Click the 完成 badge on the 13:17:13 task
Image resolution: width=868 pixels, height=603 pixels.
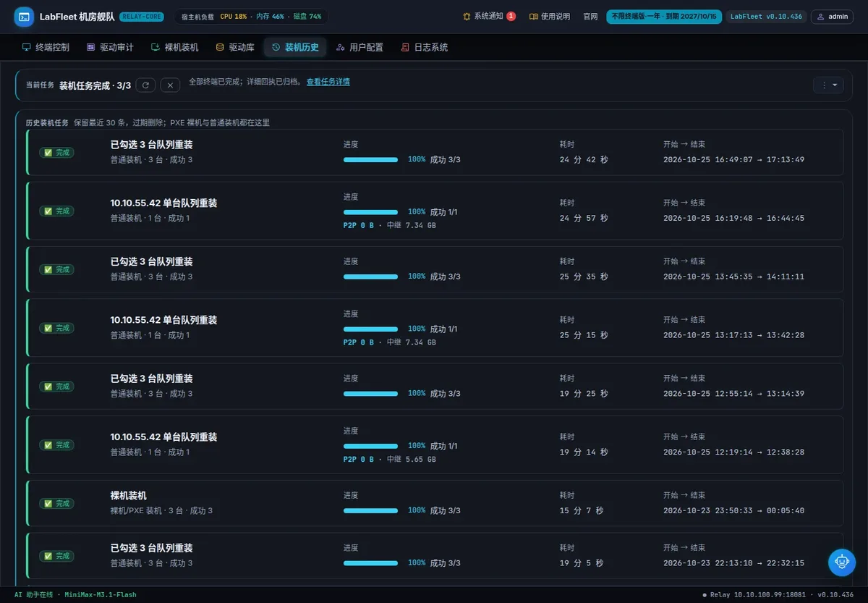(x=56, y=328)
